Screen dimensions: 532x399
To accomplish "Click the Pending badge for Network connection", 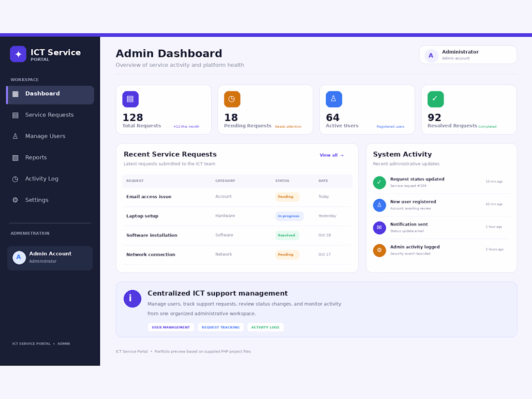I will pyautogui.click(x=287, y=255).
